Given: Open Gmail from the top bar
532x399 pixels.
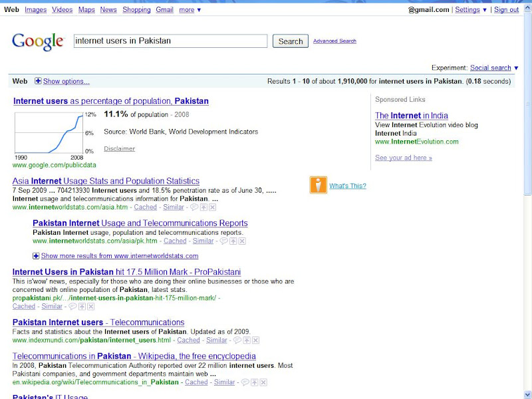Looking at the screenshot, I should pos(164,10).
